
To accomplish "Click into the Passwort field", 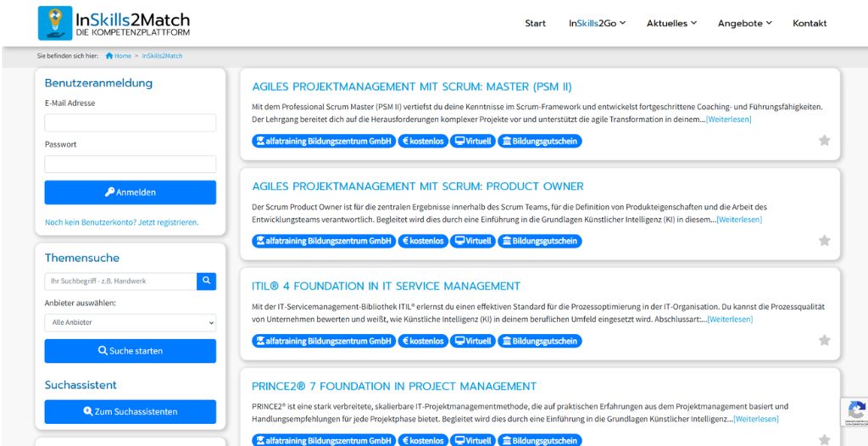I will click(130, 164).
